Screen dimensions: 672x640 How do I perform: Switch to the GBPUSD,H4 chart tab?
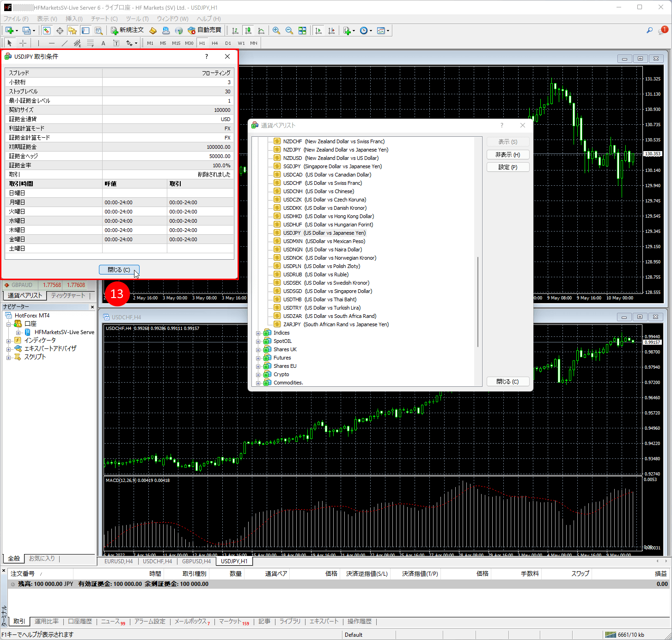coord(196,561)
